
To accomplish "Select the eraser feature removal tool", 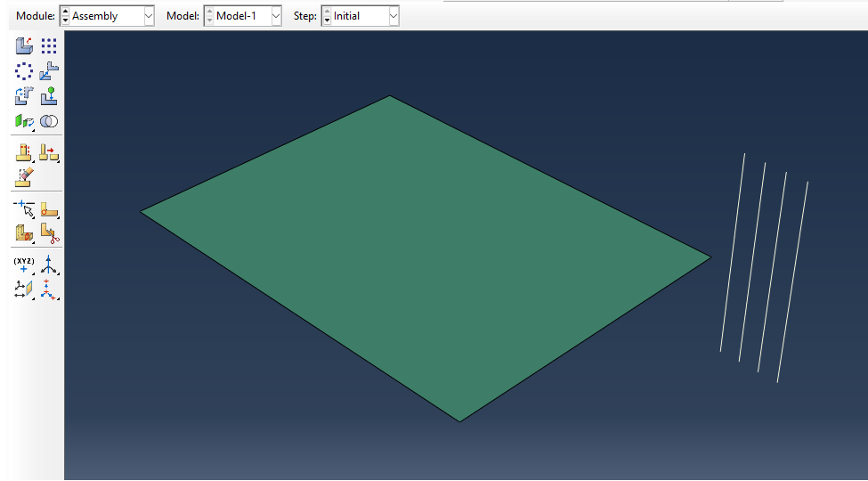I will click(x=24, y=177).
